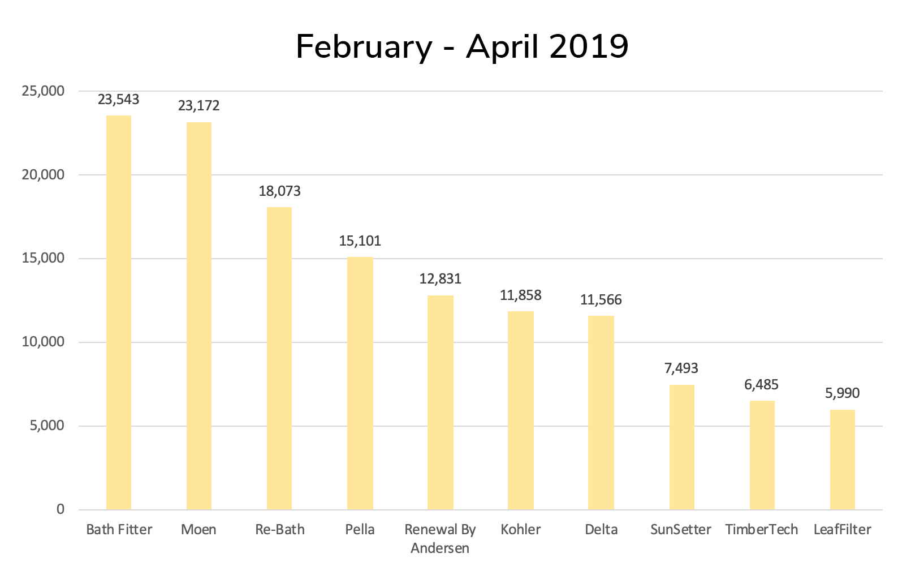Click the Pella bar
Screen dimensions: 924x575
360,383
